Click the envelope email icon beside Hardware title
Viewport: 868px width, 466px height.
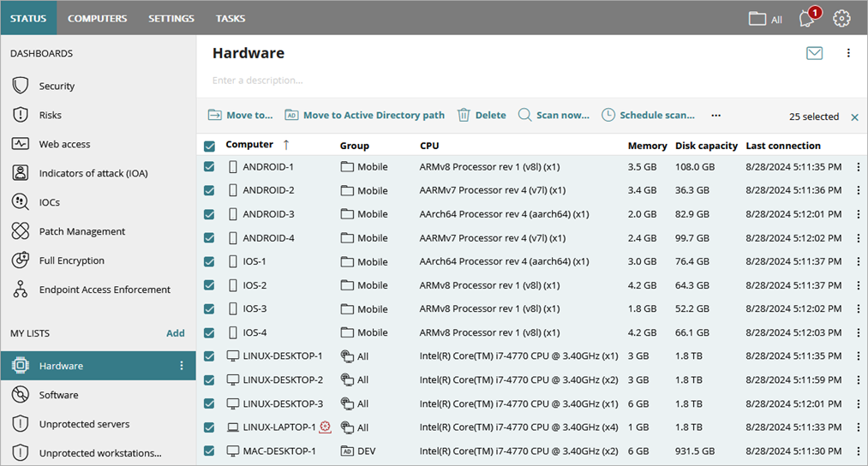(x=814, y=53)
